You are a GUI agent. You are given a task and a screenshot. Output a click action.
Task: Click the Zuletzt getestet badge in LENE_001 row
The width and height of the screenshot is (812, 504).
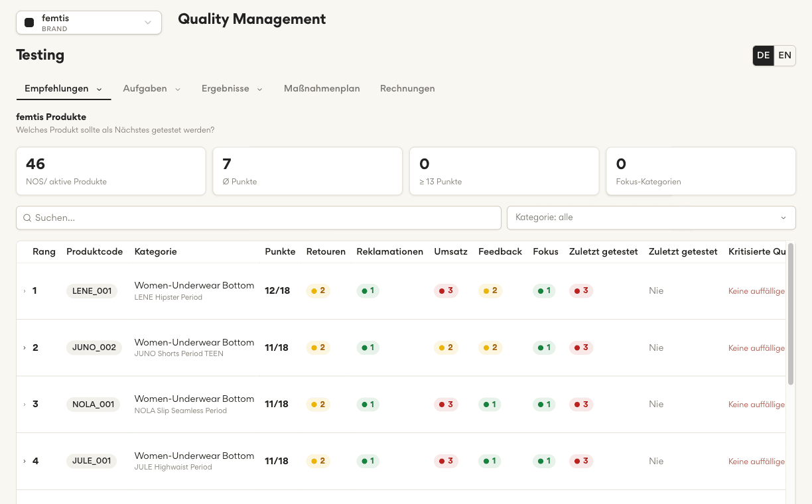coord(581,291)
